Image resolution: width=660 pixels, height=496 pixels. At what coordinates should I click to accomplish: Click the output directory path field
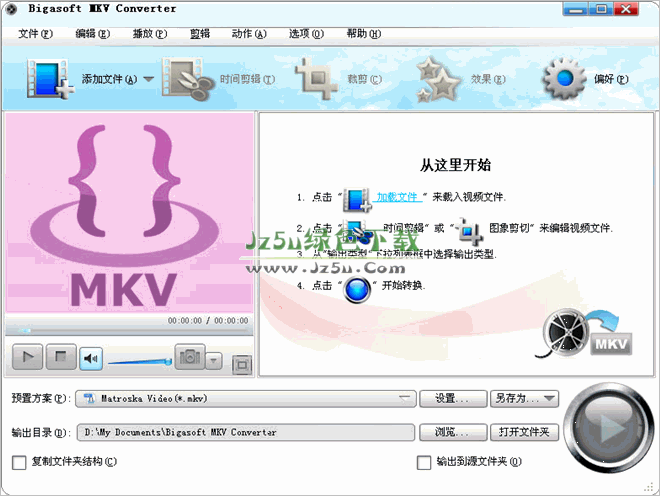[x=246, y=432]
